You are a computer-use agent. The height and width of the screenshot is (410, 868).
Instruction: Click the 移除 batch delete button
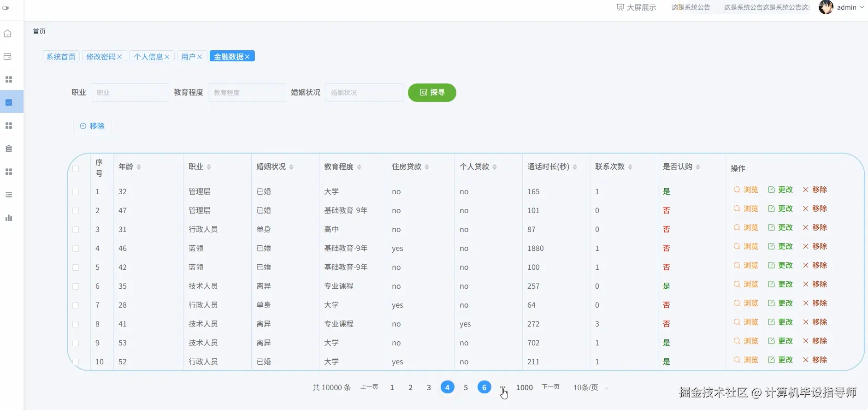[92, 125]
